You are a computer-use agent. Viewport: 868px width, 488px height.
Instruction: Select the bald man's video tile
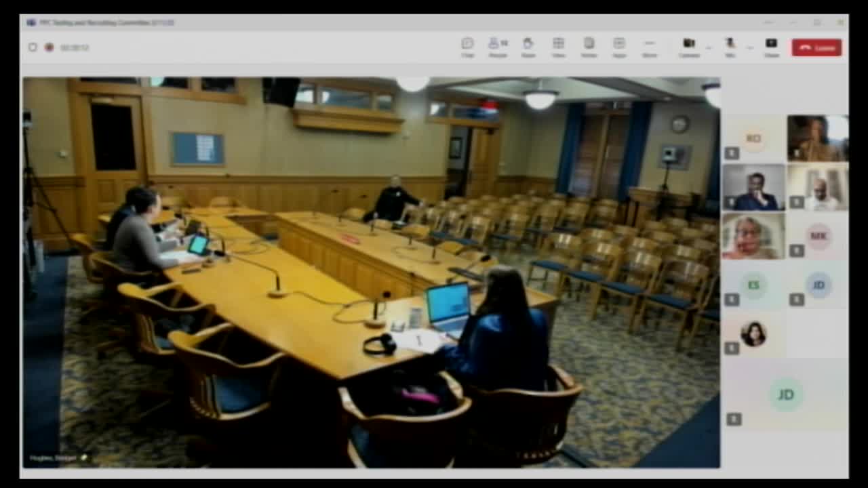point(817,187)
